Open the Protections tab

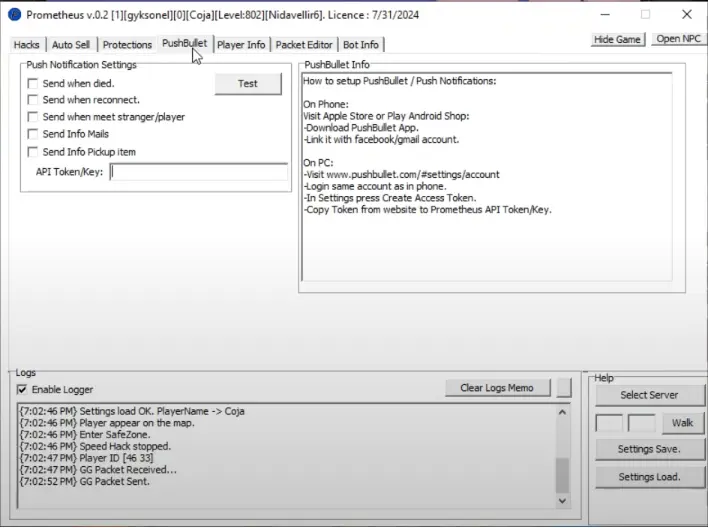[x=127, y=45]
